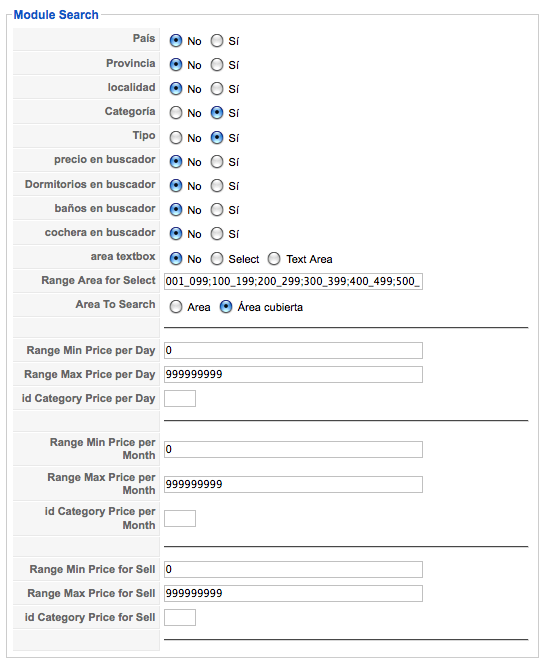The height and width of the screenshot is (669, 552).
Task: Click Range Area for Select field
Action: tap(293, 281)
